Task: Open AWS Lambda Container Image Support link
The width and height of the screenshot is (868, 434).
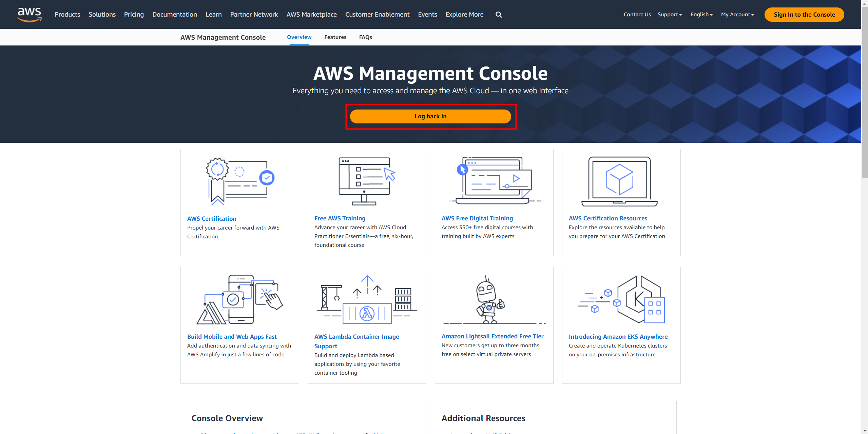Action: (x=356, y=341)
